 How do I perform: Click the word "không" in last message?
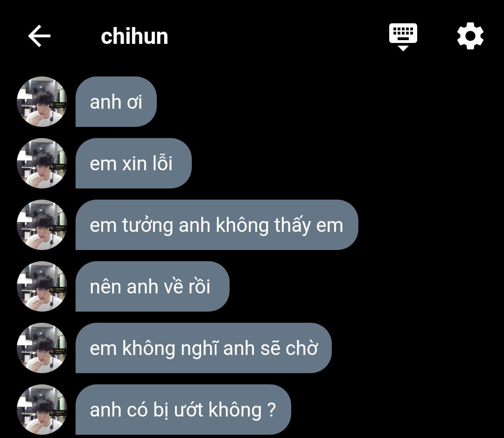pos(235,410)
